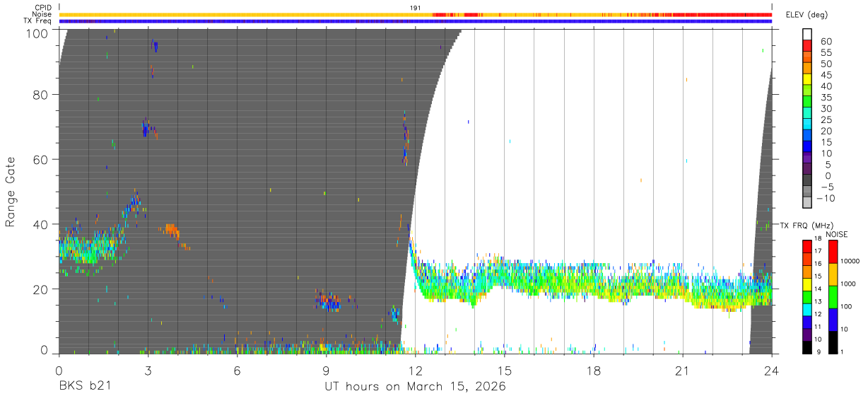The image size is (868, 401).
Task: Click the "80" tick on the Range Gate axis
Action: tap(39, 95)
